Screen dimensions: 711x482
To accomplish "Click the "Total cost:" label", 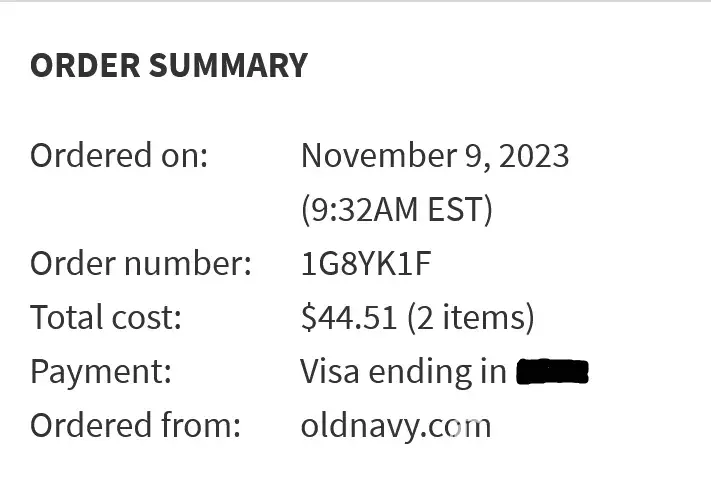I will [106, 318].
